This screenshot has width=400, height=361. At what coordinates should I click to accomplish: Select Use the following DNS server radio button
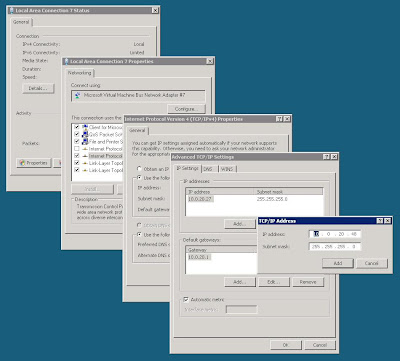coord(139,235)
